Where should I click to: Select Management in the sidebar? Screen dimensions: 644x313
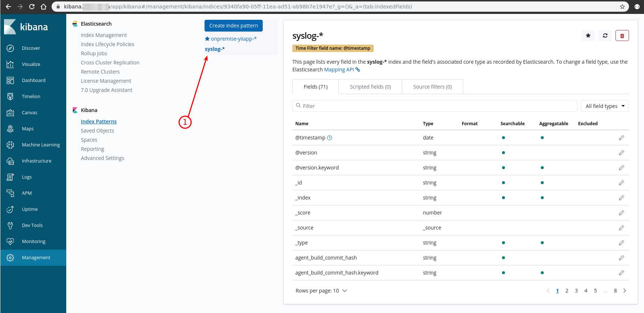[33, 258]
